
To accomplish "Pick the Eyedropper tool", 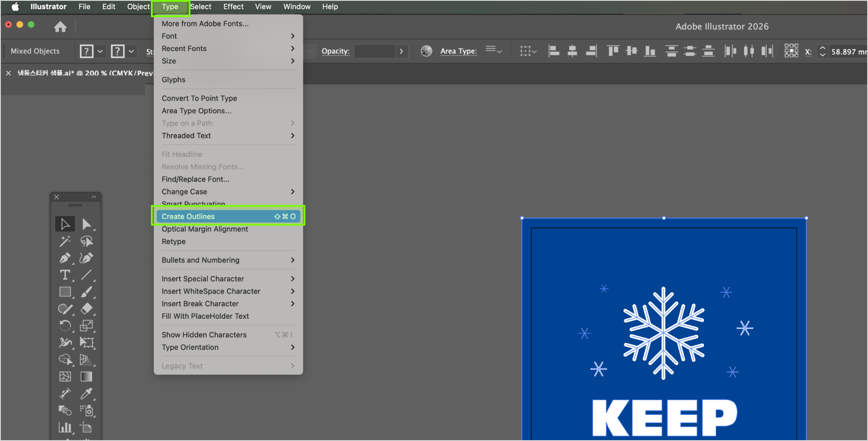I will 86,393.
